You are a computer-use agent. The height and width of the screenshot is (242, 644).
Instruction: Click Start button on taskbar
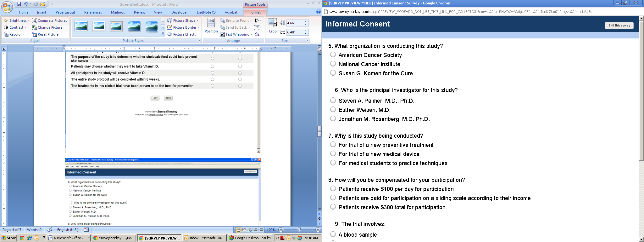pos(9,238)
